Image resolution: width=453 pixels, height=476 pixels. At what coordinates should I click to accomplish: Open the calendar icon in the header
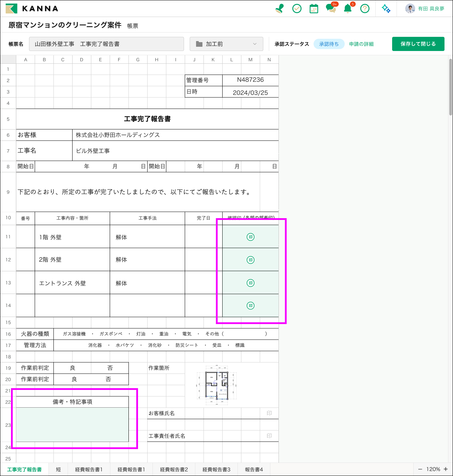click(314, 8)
